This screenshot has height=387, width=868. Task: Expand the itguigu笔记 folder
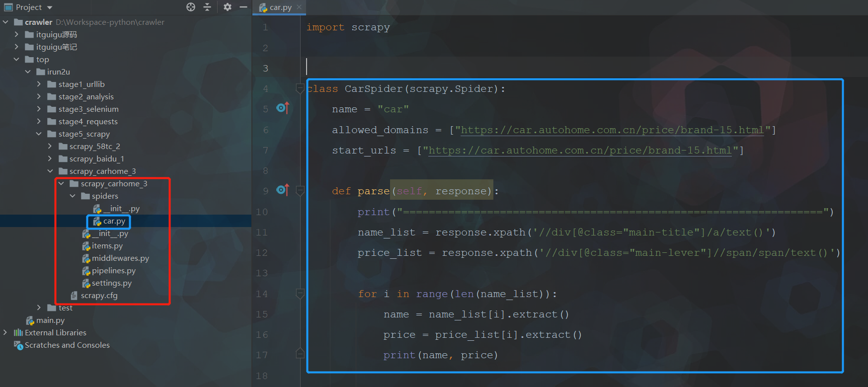pos(16,47)
